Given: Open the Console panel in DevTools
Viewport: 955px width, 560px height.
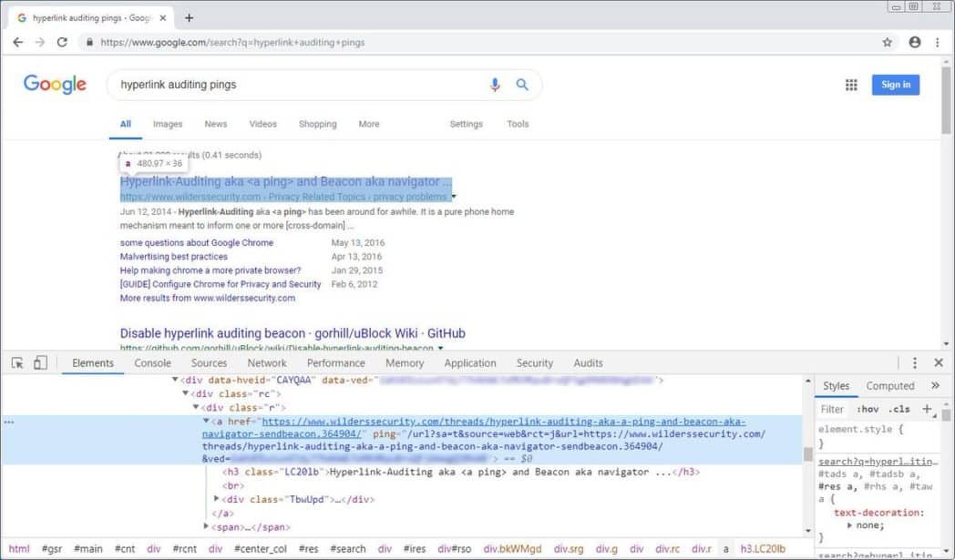Looking at the screenshot, I should pyautogui.click(x=152, y=362).
